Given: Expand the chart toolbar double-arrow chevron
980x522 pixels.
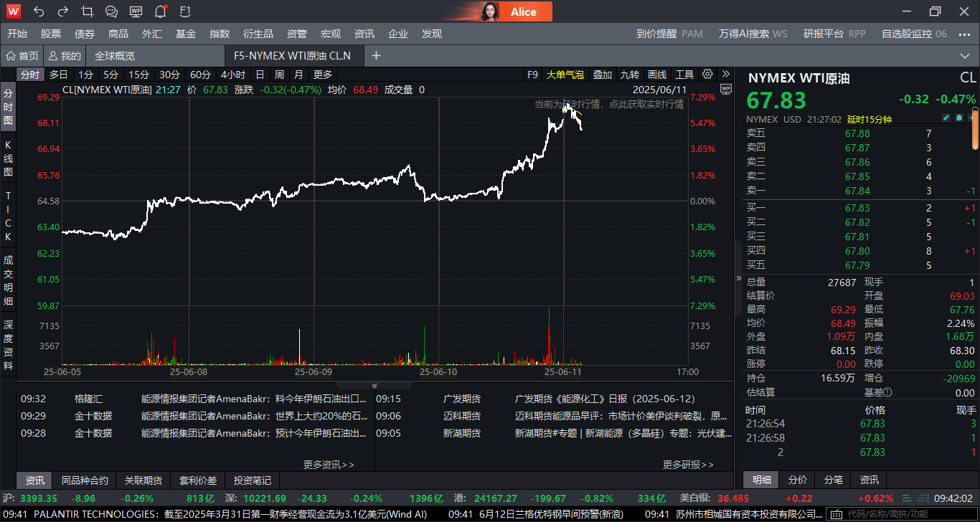Looking at the screenshot, I should tap(725, 74).
